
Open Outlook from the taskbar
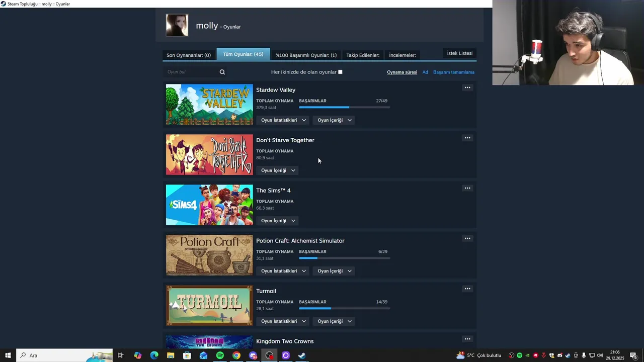[x=203, y=355]
